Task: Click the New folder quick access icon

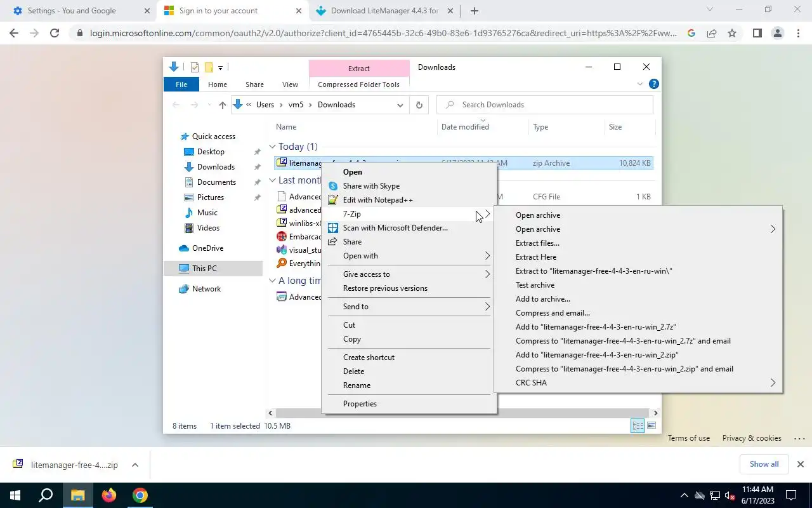Action: (x=208, y=67)
